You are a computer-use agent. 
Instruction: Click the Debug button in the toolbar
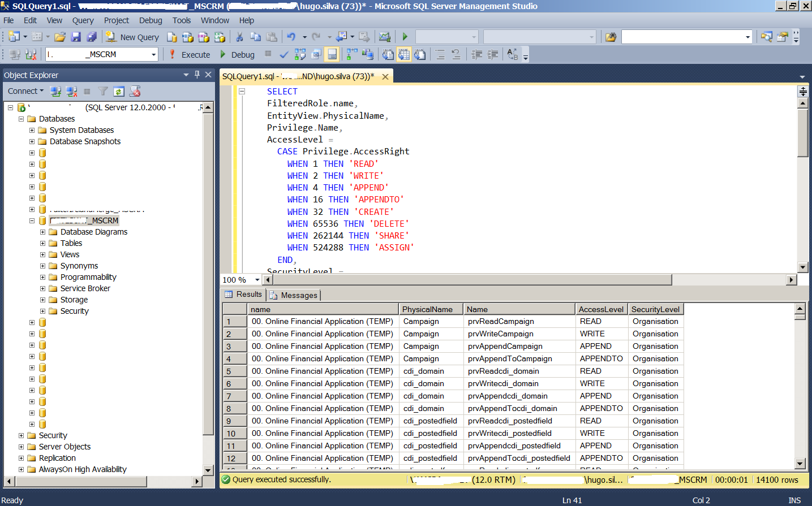pos(237,54)
